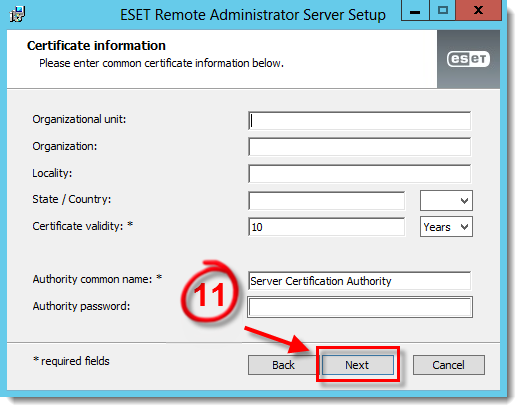Click the Authority password input
The height and width of the screenshot is (406, 516).
pyautogui.click(x=360, y=307)
